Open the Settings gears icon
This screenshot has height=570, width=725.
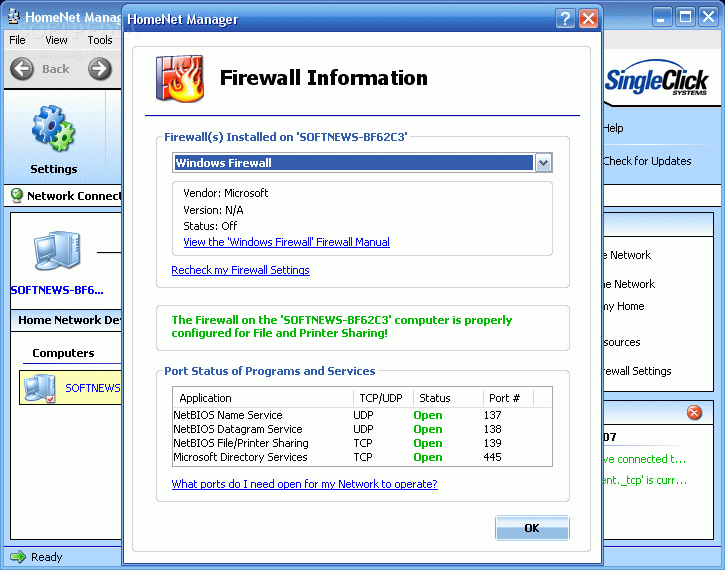(53, 129)
